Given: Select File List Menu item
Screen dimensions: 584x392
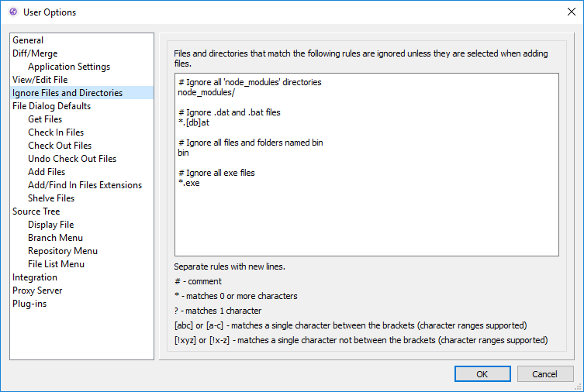Looking at the screenshot, I should coord(56,264).
